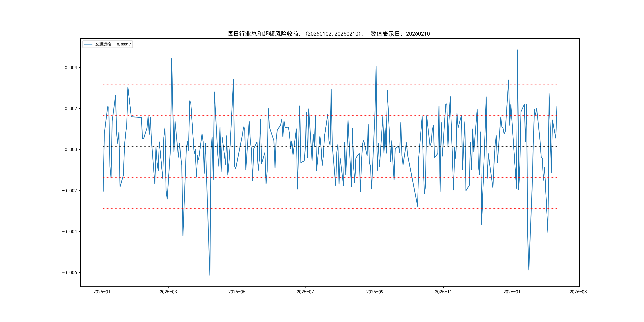Click the 2025-05 x-axis tick label
Screen dimensions: 644x322
(x=237, y=292)
